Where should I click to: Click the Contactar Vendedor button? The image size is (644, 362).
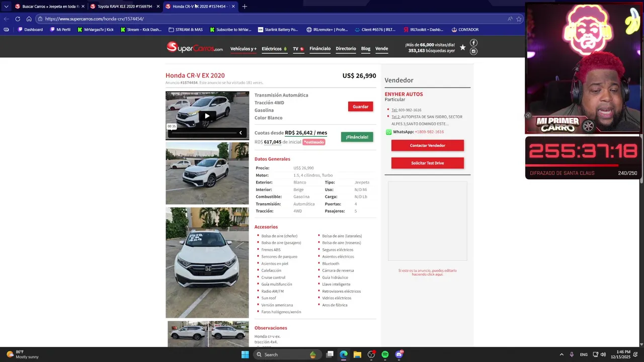428,145
